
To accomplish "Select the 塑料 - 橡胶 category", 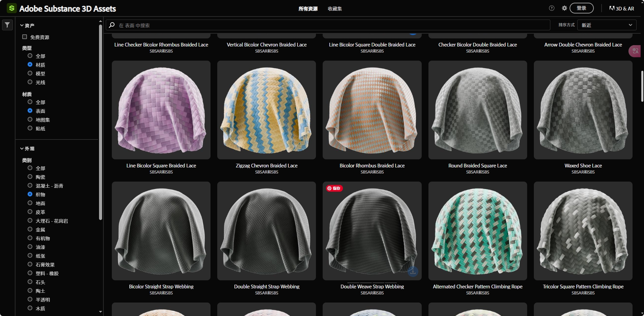I will coord(30,273).
